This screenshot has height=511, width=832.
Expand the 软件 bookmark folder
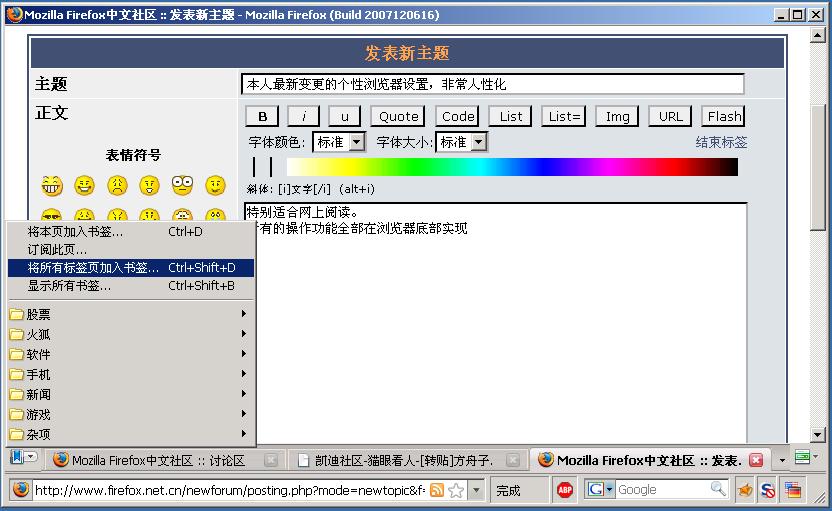pyautogui.click(x=131, y=354)
